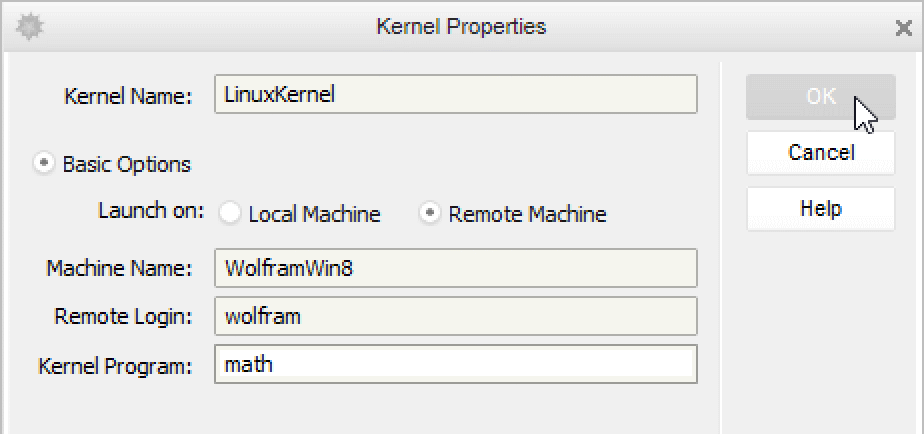This screenshot has width=924, height=434.
Task: Select the Basic Options radio button
Action: 44,163
